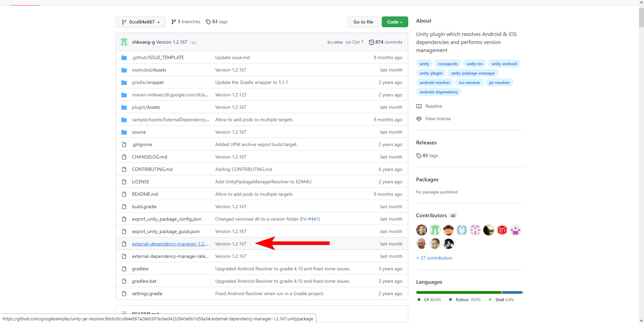This screenshot has height=323, width=644.
Task: Expand the truncated commit message with the ellipsis
Action: click(x=193, y=43)
